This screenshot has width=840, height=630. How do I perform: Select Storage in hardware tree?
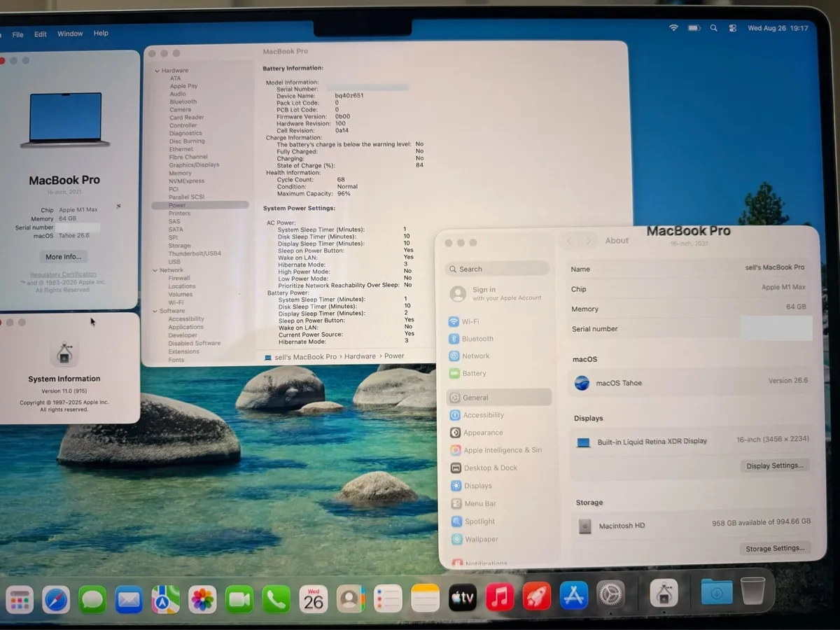(x=179, y=246)
